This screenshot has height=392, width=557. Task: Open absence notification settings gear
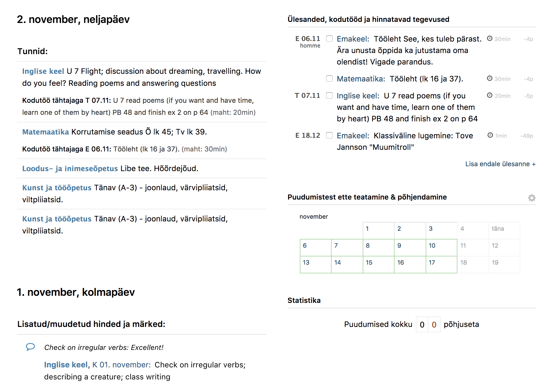[x=532, y=198]
